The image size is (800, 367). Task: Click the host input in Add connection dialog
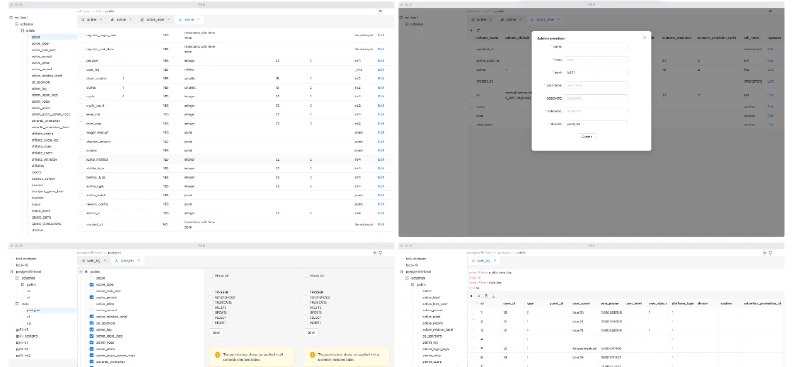(x=596, y=60)
